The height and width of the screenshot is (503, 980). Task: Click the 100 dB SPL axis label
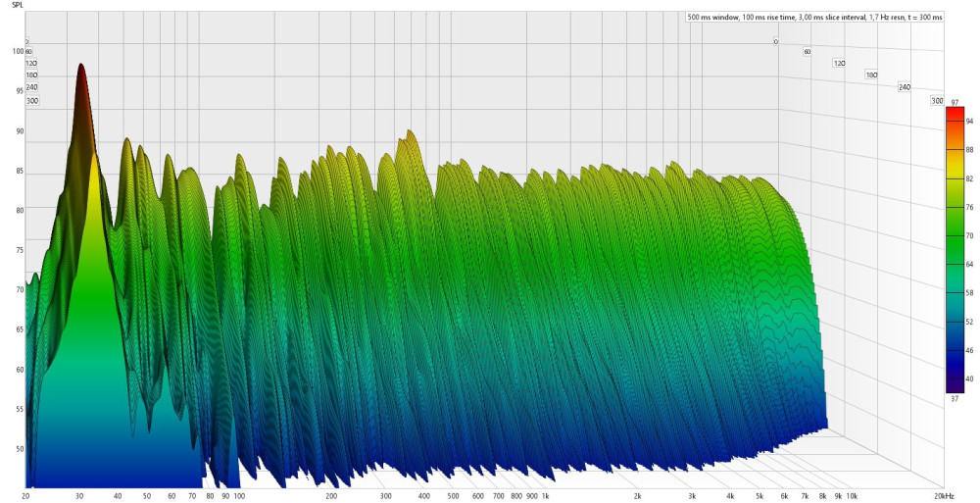tap(18, 51)
